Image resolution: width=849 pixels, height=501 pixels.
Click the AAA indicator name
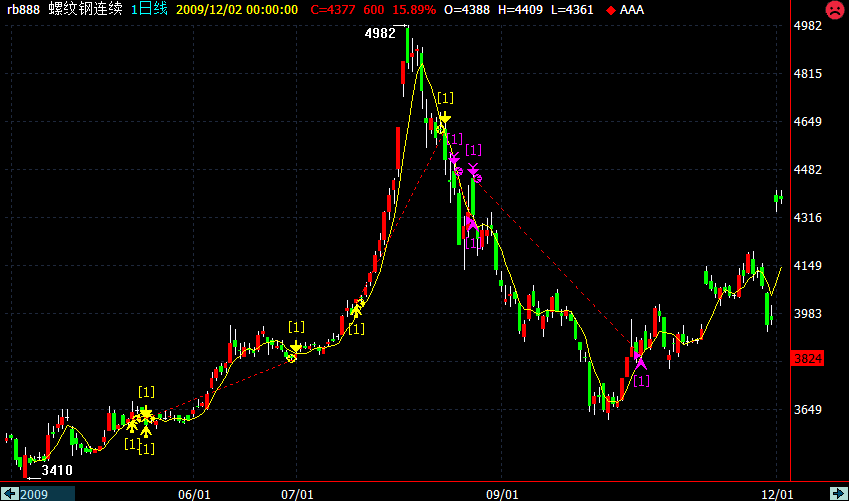(632, 9)
